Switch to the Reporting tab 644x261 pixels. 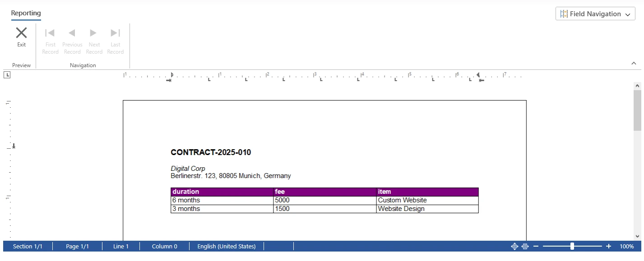click(26, 14)
